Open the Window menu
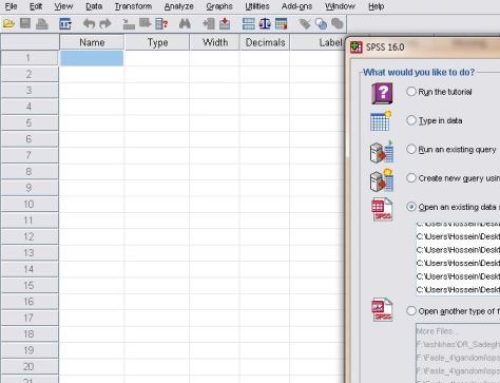The width and height of the screenshot is (500, 383). [340, 6]
